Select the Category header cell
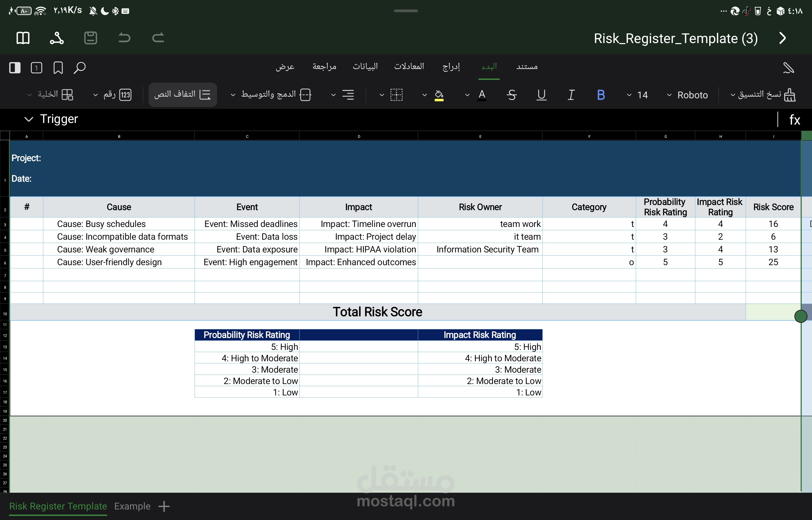 (589, 207)
